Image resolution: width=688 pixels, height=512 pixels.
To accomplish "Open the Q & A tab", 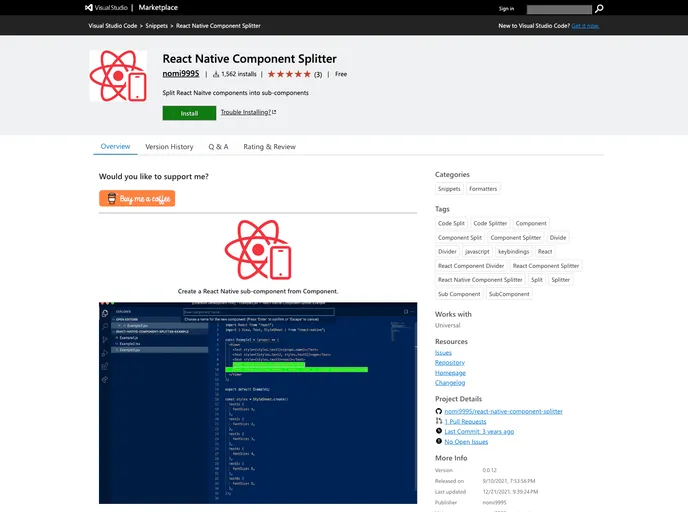I will 218,147.
